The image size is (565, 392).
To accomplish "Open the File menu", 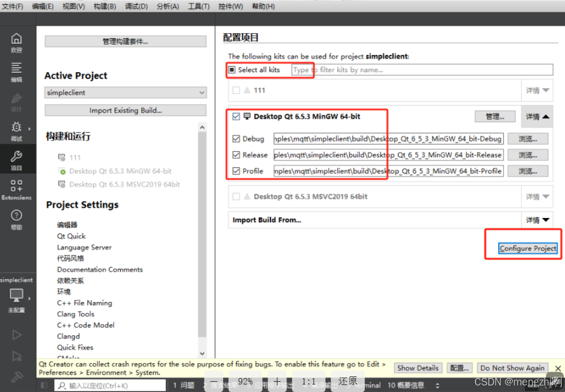I will (12, 6).
